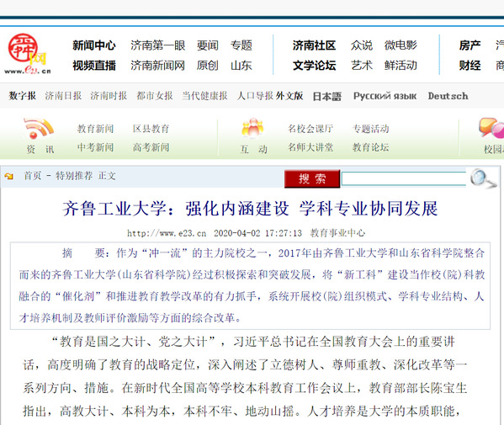The height and width of the screenshot is (425, 504).
Task: Click inside the search text field
Action: (404, 178)
